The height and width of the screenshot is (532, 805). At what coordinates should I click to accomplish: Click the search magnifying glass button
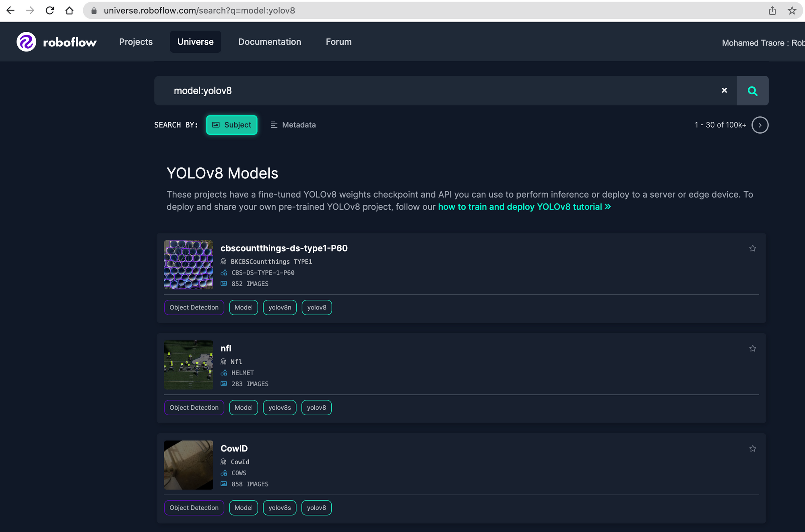pyautogui.click(x=752, y=91)
